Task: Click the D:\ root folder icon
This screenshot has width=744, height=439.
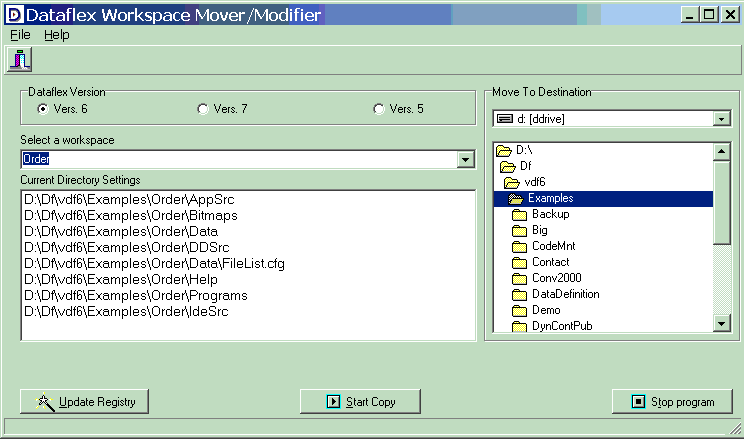Action: point(503,151)
